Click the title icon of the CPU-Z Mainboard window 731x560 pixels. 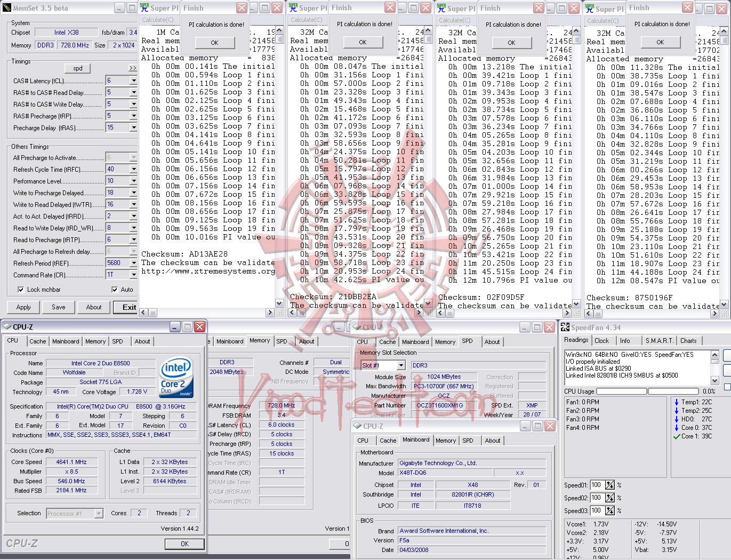pos(357,426)
